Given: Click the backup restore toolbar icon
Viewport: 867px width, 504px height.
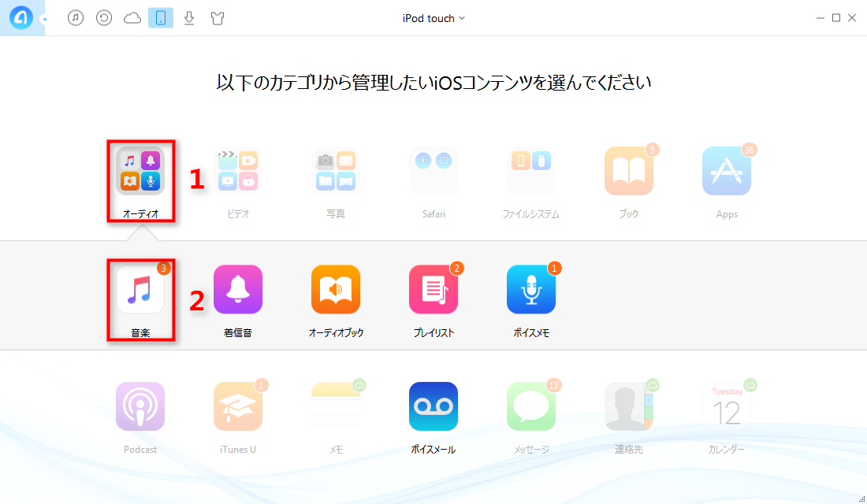Looking at the screenshot, I should point(104,18).
